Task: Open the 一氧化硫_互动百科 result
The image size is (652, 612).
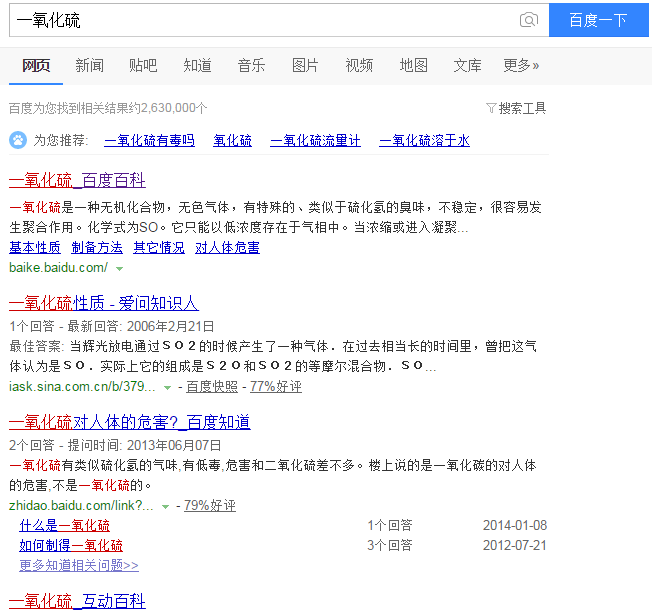Action: (77, 601)
